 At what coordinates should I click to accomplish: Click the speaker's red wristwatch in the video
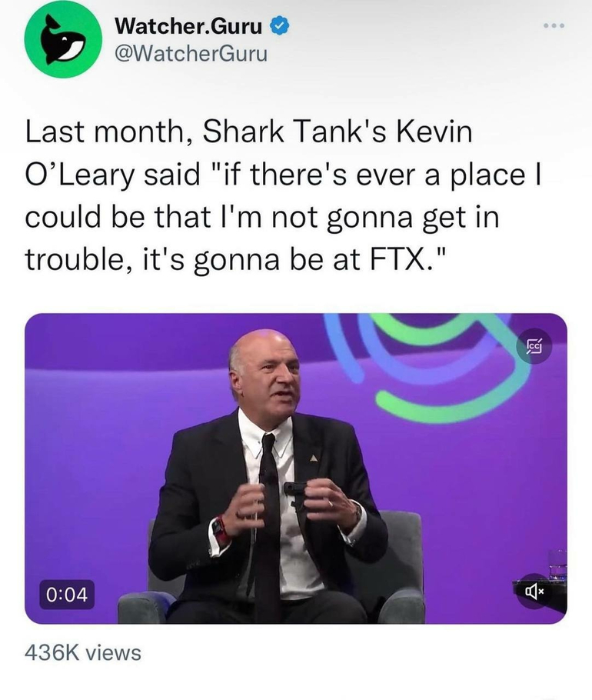point(221,529)
